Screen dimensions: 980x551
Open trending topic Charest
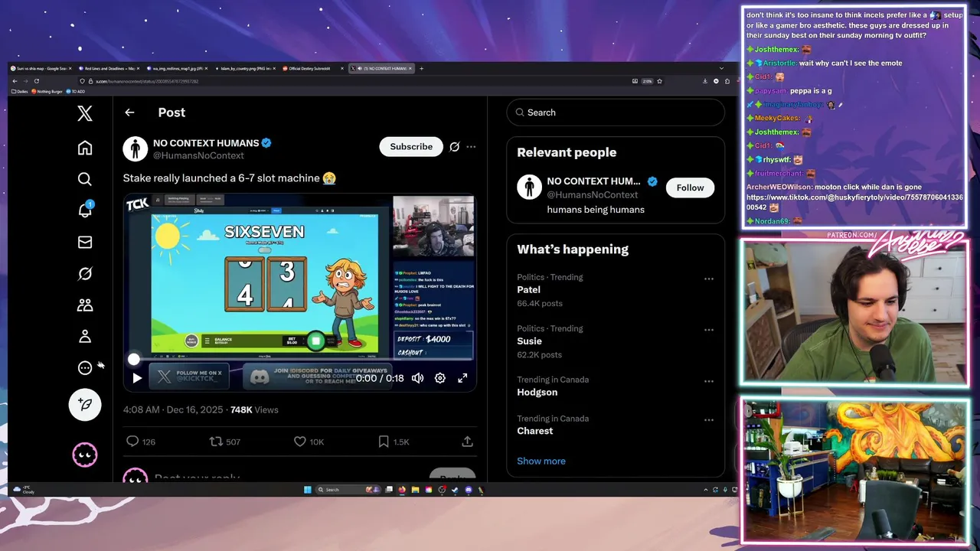click(534, 431)
